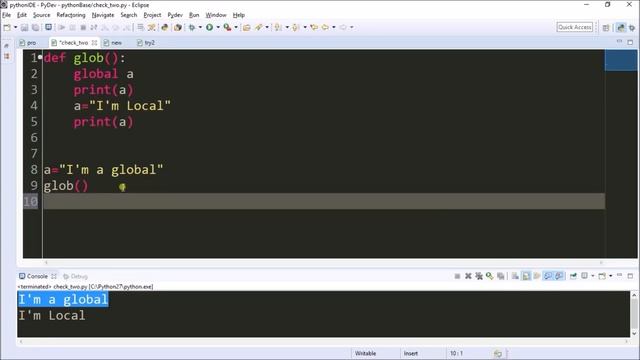This screenshot has width=640, height=360.
Task: Click the Pin Console icon
Action: 573,276
